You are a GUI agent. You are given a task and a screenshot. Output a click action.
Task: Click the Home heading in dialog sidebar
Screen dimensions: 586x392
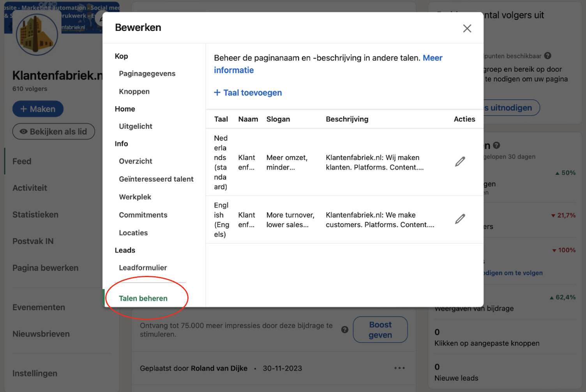coord(125,109)
